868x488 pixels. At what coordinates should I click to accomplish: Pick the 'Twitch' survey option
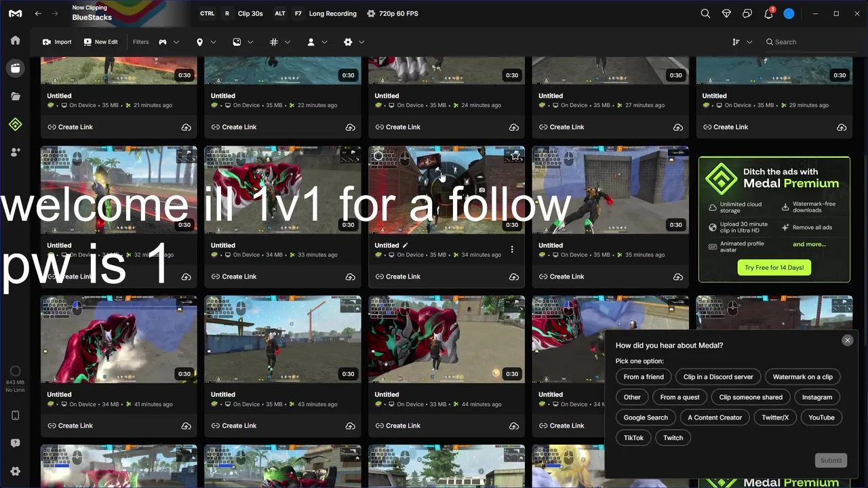(673, 438)
